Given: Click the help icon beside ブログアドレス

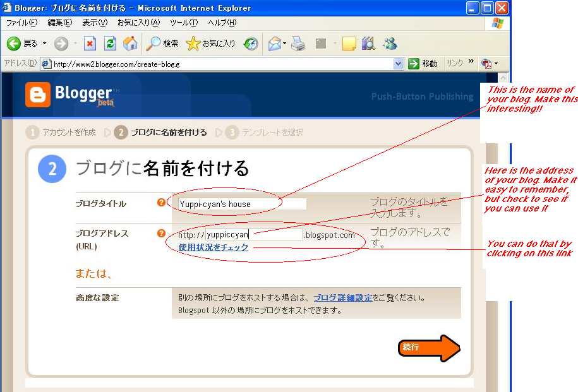Looking at the screenshot, I should click(x=161, y=233).
